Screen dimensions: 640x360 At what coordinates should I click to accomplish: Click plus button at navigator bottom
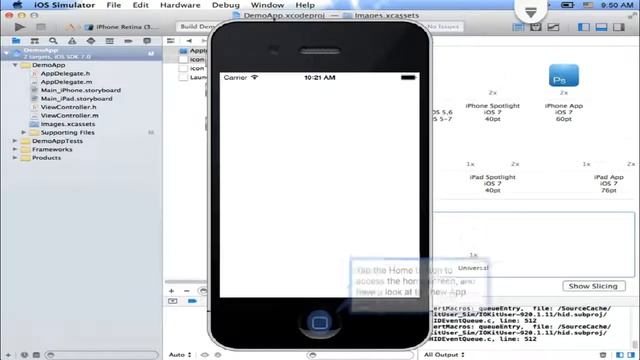coord(8,355)
